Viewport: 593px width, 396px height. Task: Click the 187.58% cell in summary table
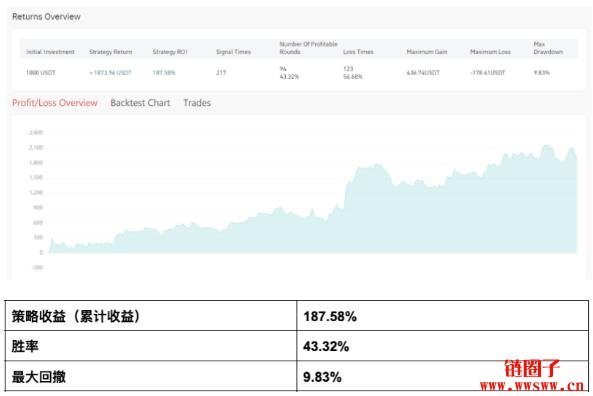[442, 316]
